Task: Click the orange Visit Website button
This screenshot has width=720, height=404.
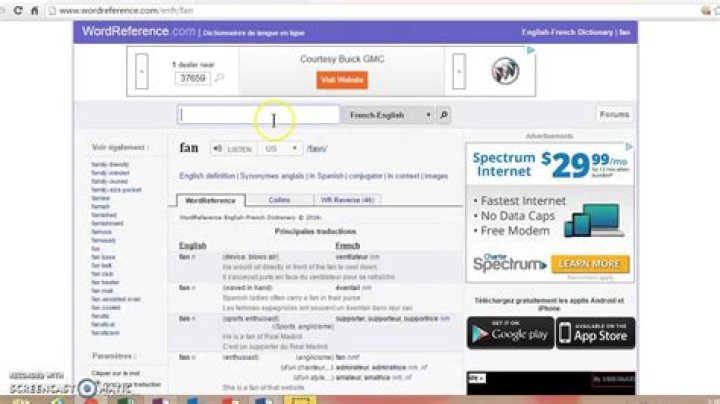Action: 342,80
